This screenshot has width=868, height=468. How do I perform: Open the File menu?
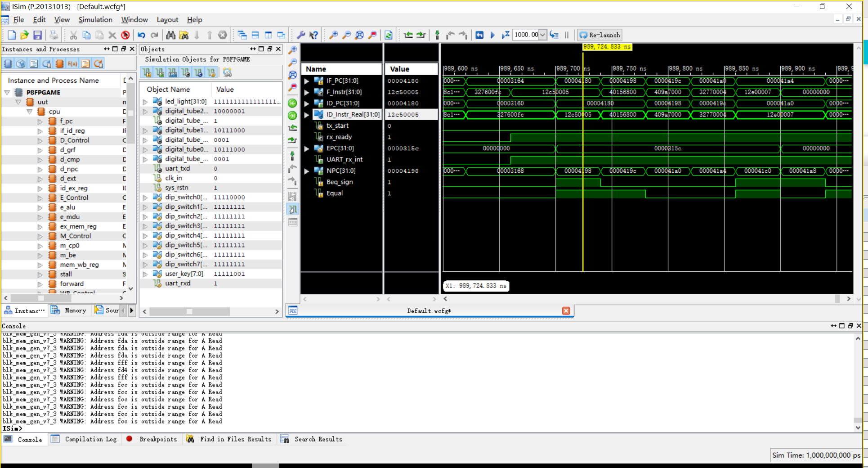(x=19, y=20)
